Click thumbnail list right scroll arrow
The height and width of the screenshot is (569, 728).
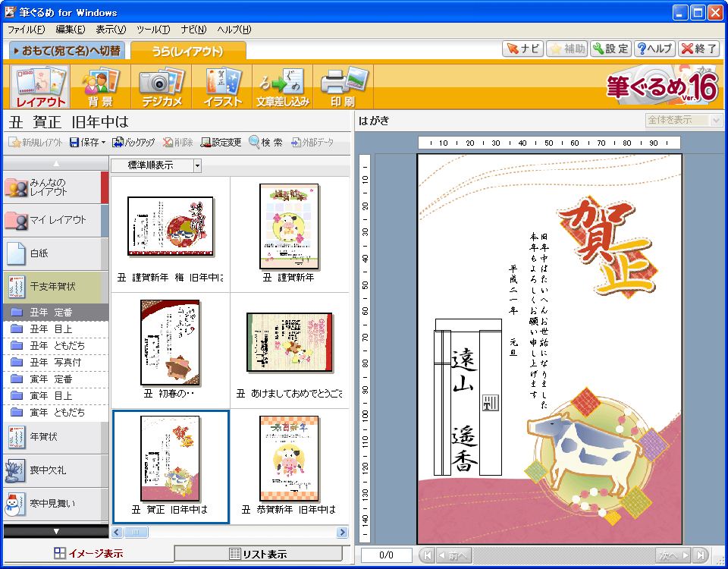point(342,533)
